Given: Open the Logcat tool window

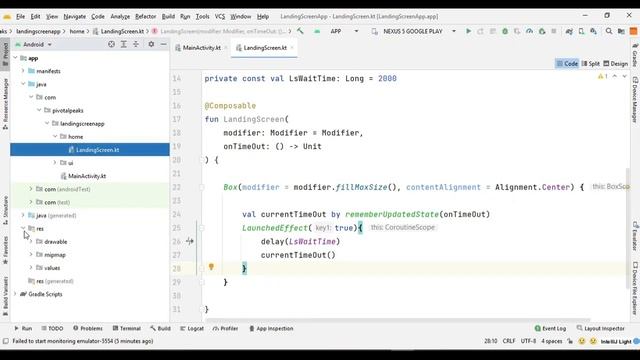Looking at the screenshot, I should click(x=192, y=328).
